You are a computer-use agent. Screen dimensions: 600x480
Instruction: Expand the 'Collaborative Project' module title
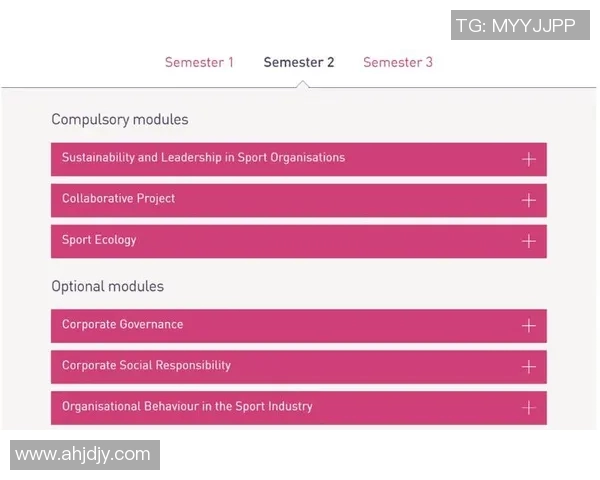[118, 199]
